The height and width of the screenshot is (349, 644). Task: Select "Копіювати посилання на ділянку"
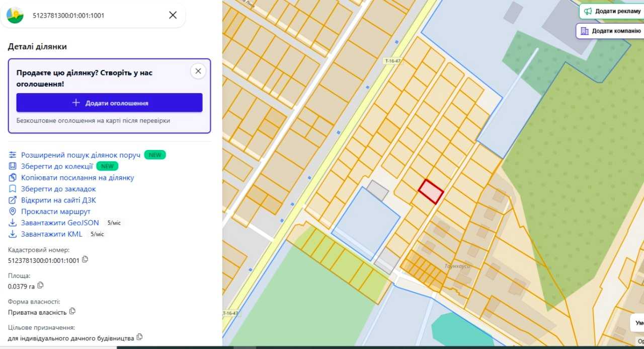(x=77, y=177)
